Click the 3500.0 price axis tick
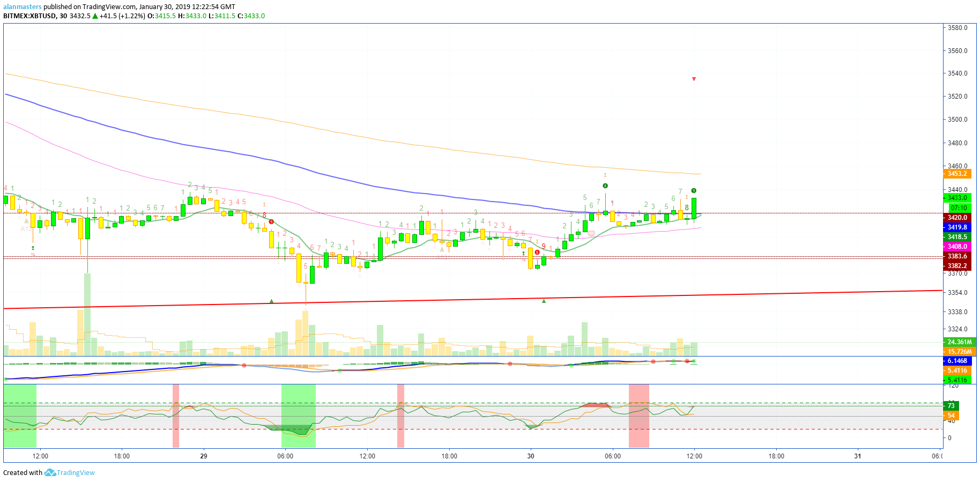 tap(957, 120)
